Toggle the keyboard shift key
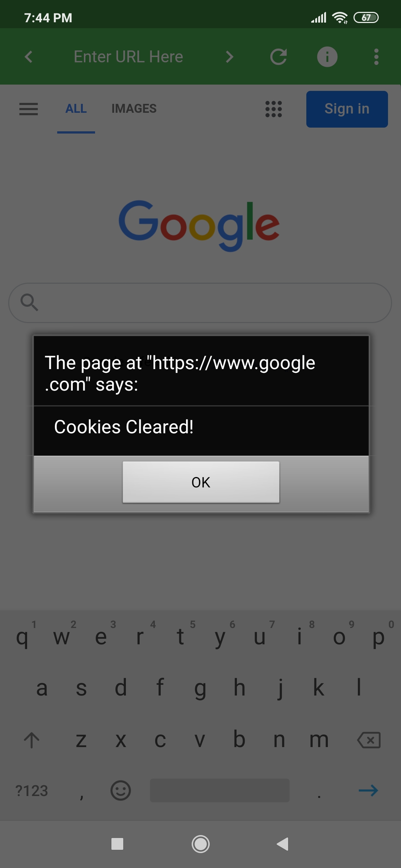Viewport: 401px width, 868px height. coord(32,740)
